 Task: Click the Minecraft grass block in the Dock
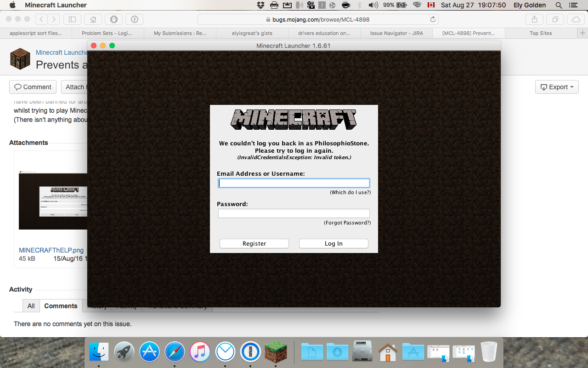click(x=276, y=352)
